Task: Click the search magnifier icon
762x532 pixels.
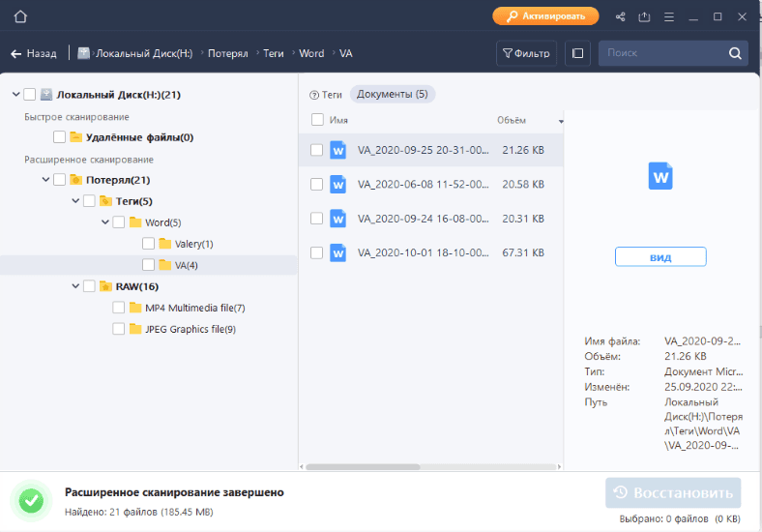Action: 735,53
